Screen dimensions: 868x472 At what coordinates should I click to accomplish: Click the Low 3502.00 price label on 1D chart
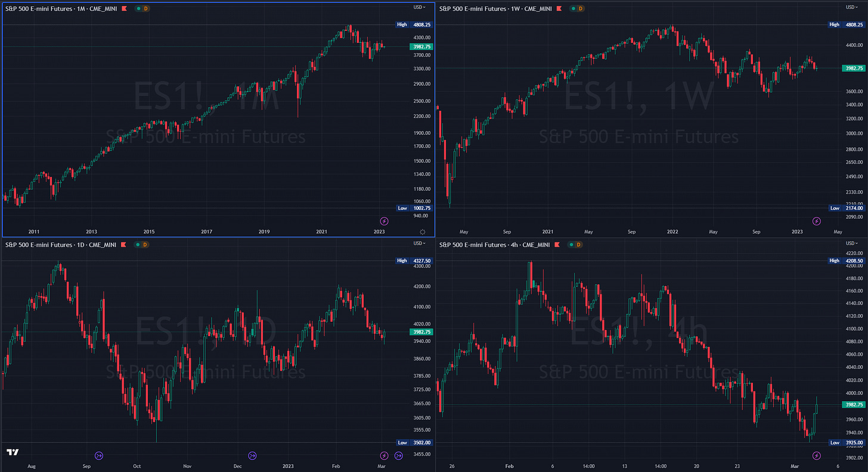tap(414, 442)
